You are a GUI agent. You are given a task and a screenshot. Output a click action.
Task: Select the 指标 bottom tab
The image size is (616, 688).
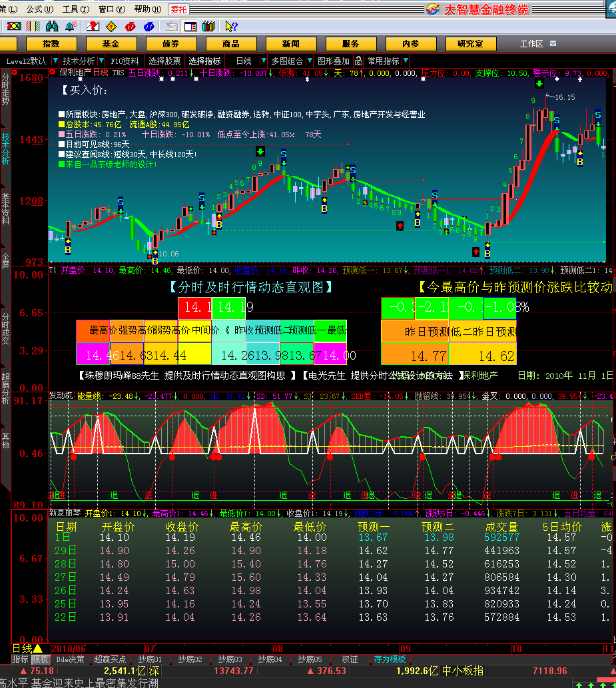click(x=20, y=659)
